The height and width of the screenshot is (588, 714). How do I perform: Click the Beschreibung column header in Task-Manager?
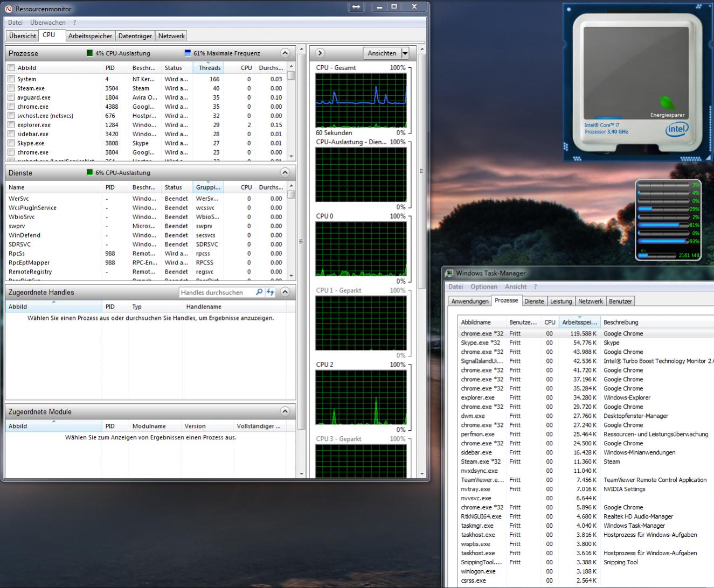(x=656, y=323)
